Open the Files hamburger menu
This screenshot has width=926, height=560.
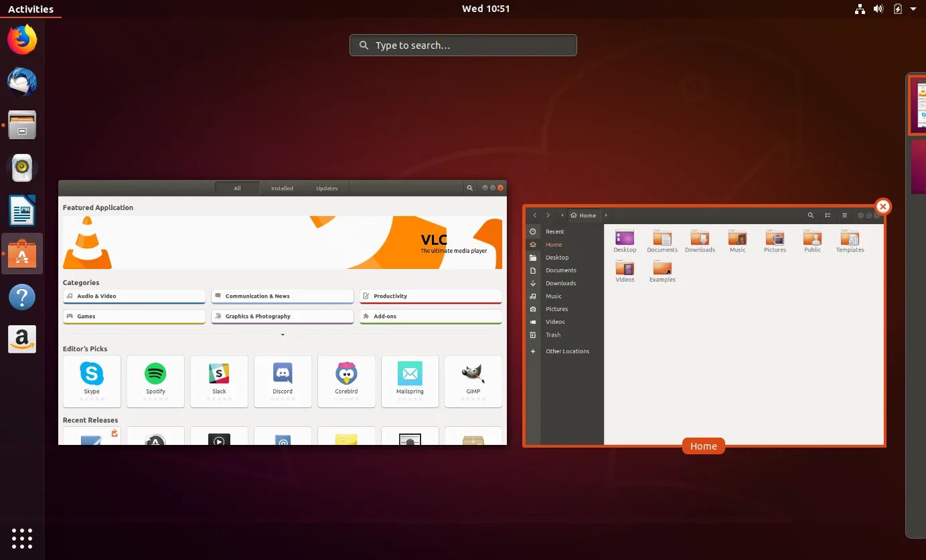844,215
